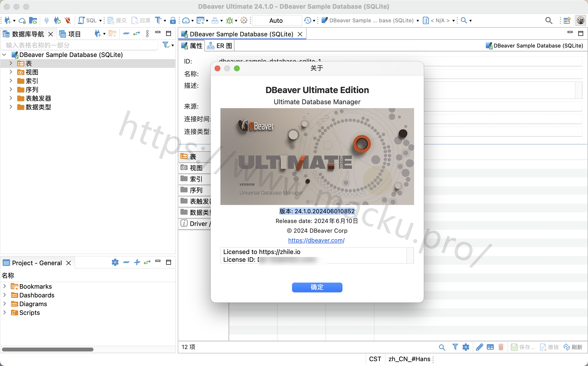Collapse all navigator nodes with minus icon

126,34
